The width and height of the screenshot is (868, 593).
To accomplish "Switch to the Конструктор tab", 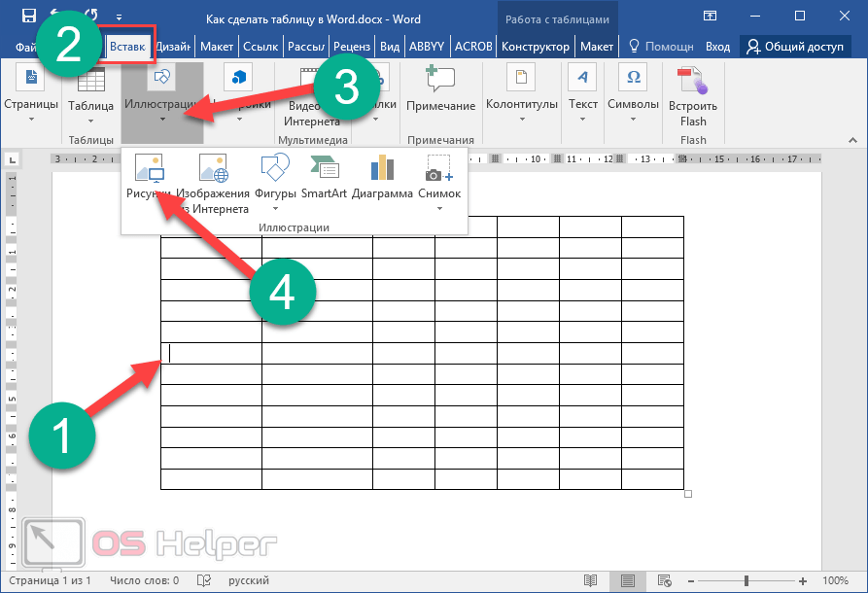I will tap(538, 46).
